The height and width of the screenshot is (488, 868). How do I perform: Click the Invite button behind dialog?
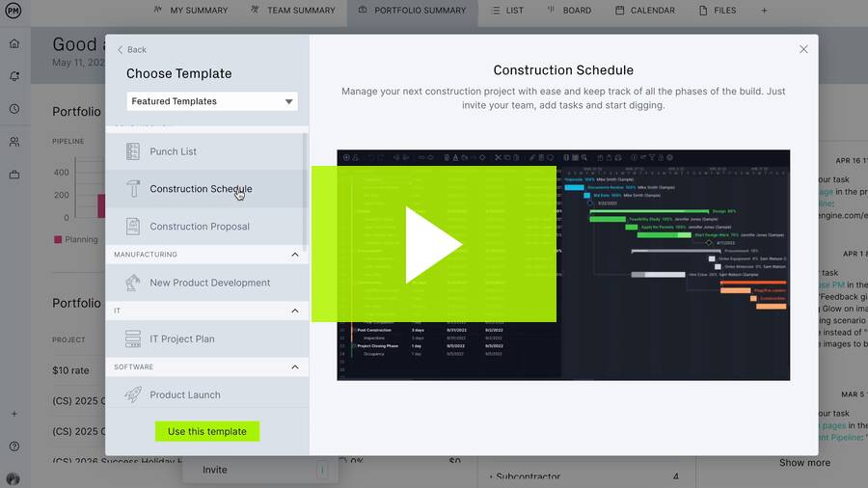(x=215, y=470)
